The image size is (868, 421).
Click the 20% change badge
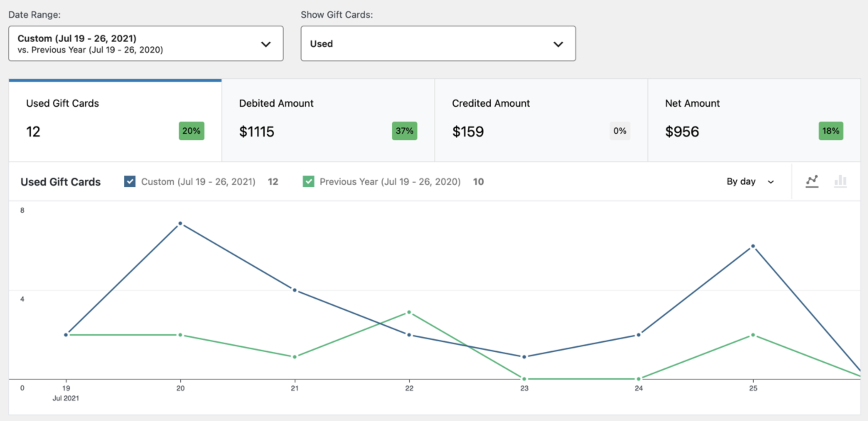pyautogui.click(x=191, y=131)
